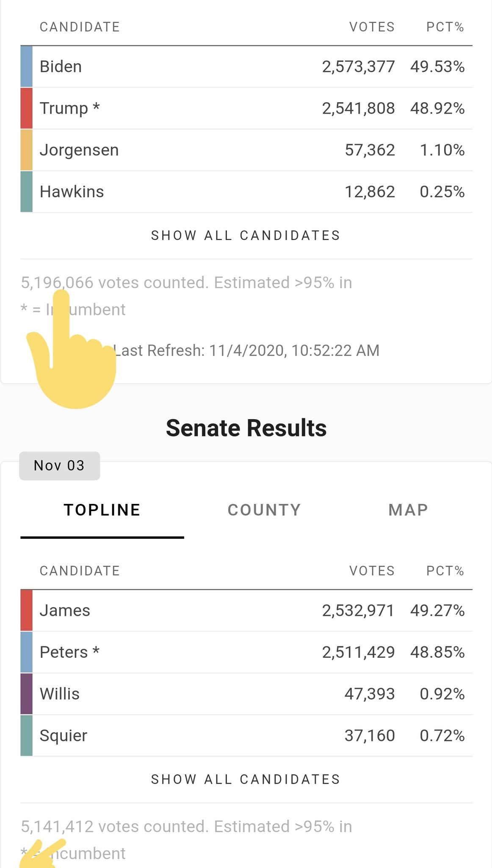Click Willis' purple color swatch

(26, 694)
